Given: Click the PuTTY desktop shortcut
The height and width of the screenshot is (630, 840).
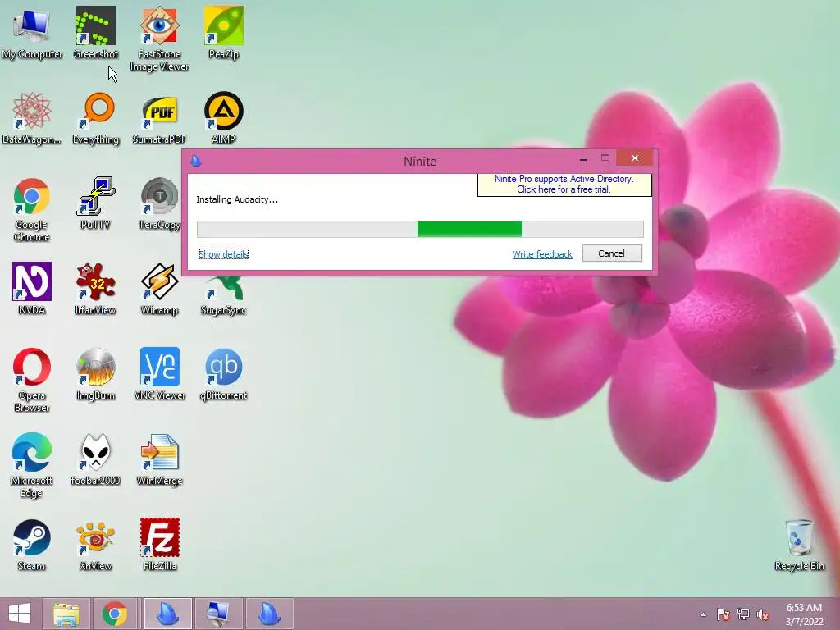Looking at the screenshot, I should point(95,203).
